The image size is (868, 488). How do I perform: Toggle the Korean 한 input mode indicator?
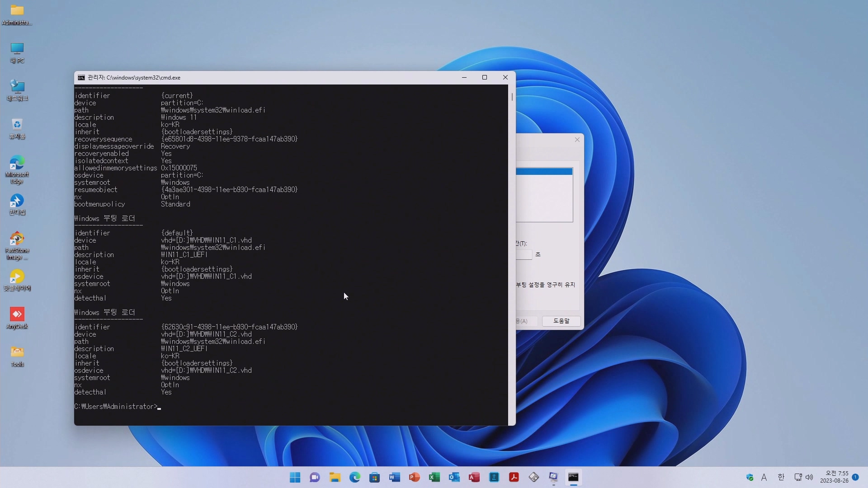point(781,477)
